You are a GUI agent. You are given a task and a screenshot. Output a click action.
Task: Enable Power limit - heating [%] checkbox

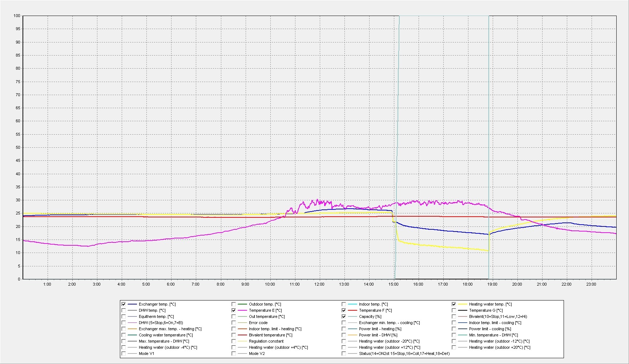coord(344,329)
